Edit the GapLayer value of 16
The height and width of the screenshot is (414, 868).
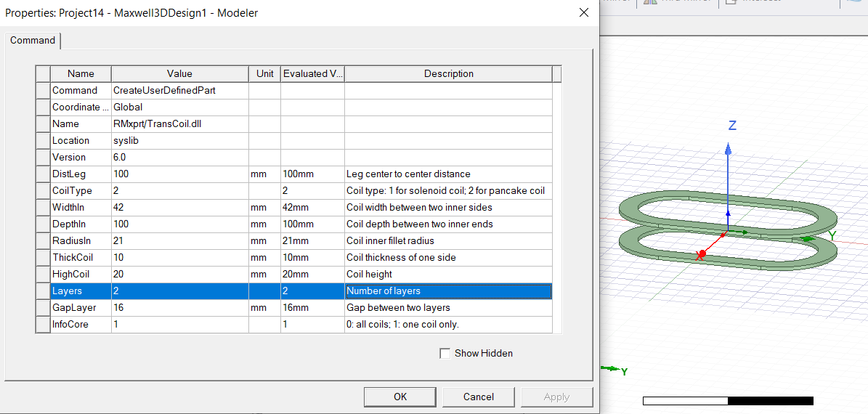click(179, 308)
